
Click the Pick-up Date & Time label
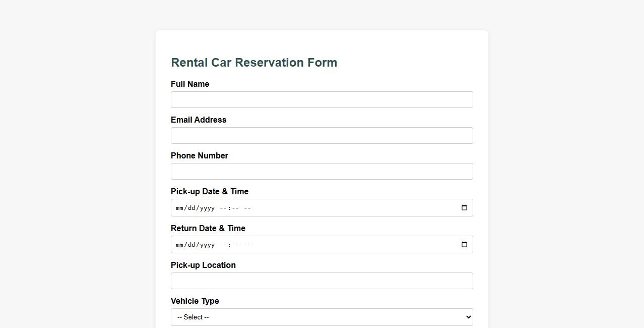click(x=210, y=191)
